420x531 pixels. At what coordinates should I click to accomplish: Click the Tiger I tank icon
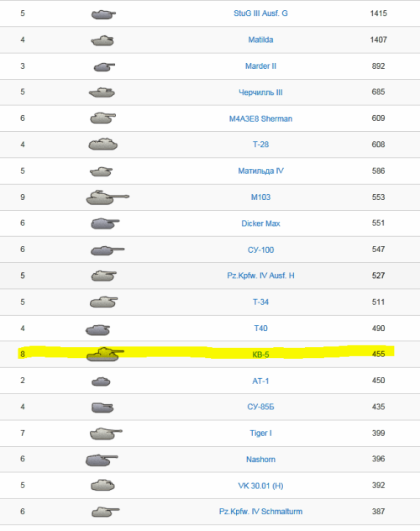click(106, 434)
